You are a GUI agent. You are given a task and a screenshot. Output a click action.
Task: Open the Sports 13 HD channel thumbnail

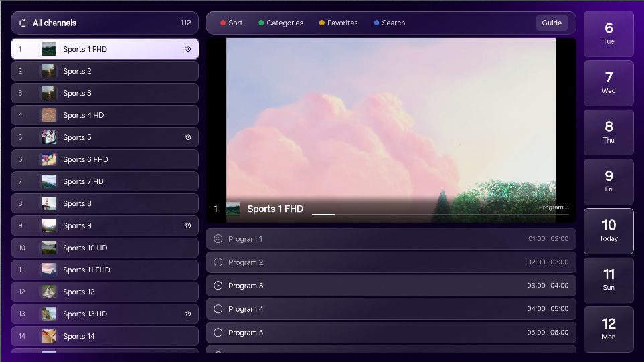tap(48, 314)
